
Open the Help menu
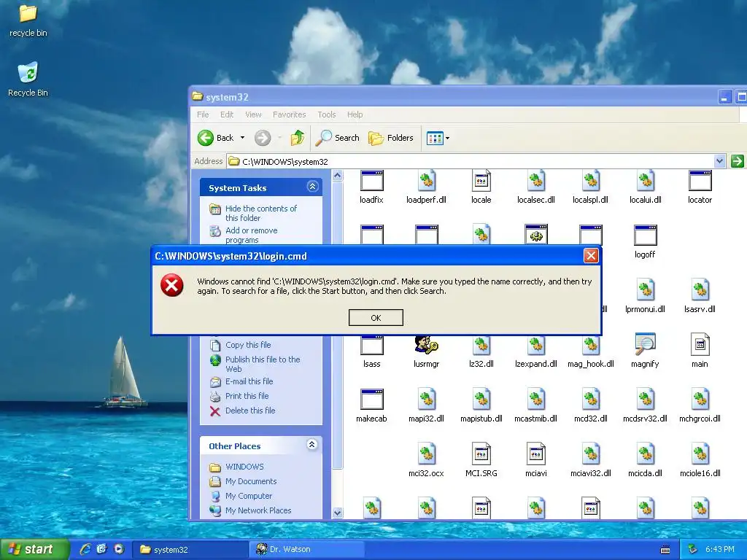[355, 114]
